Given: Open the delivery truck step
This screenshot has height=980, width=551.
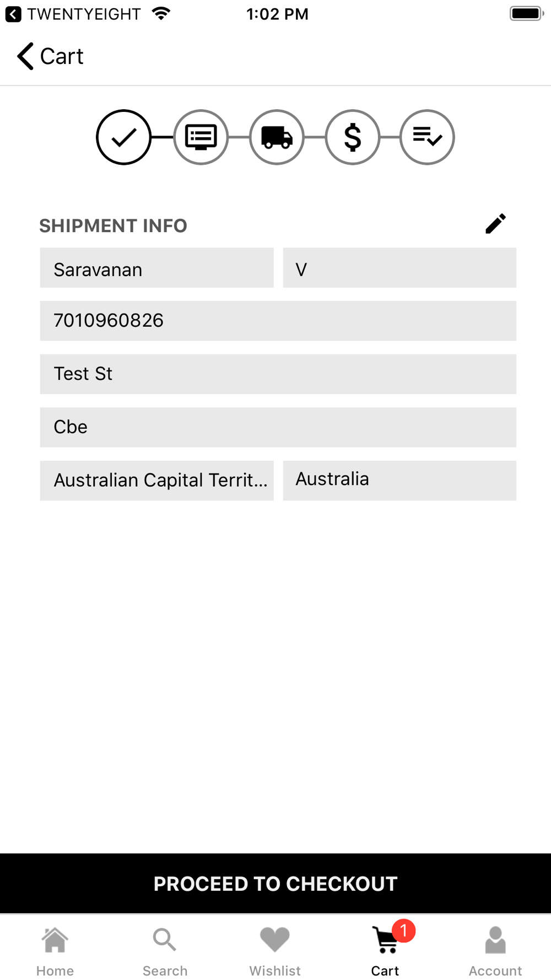Looking at the screenshot, I should pos(277,137).
